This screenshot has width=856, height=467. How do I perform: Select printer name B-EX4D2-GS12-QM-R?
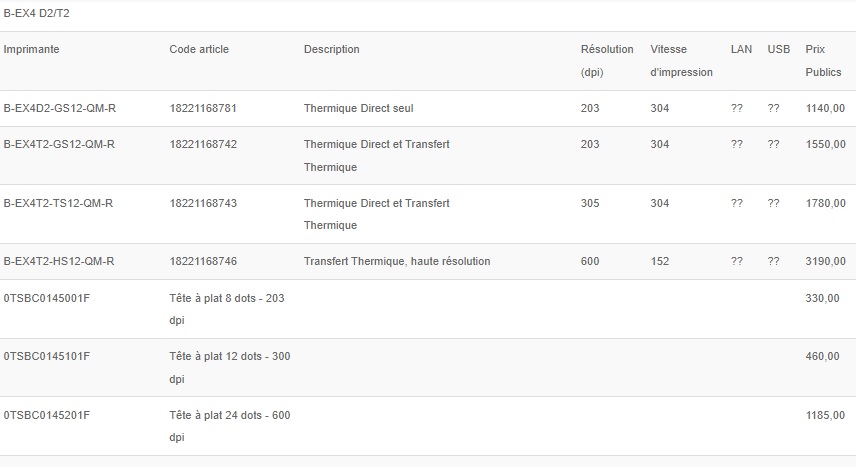(x=59, y=108)
